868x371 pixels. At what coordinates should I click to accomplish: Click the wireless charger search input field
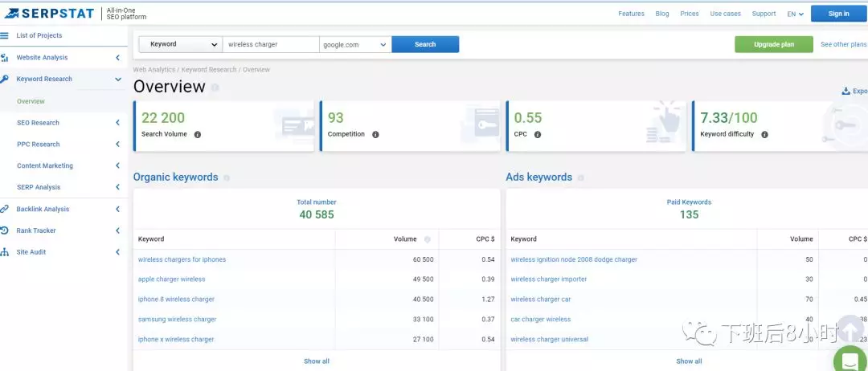coord(270,45)
